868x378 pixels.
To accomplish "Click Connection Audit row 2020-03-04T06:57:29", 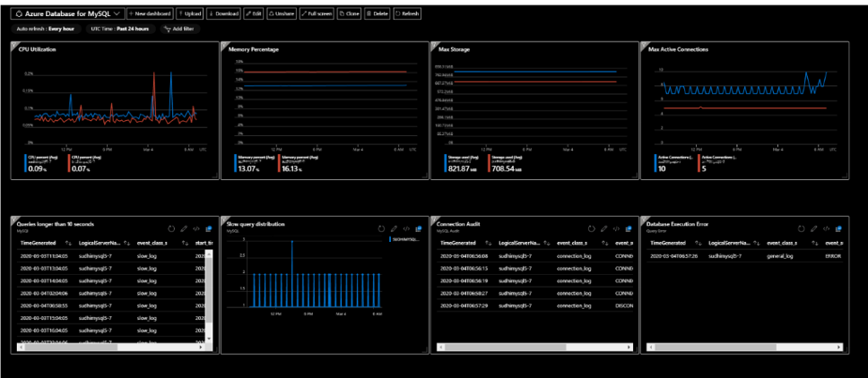I will point(535,305).
